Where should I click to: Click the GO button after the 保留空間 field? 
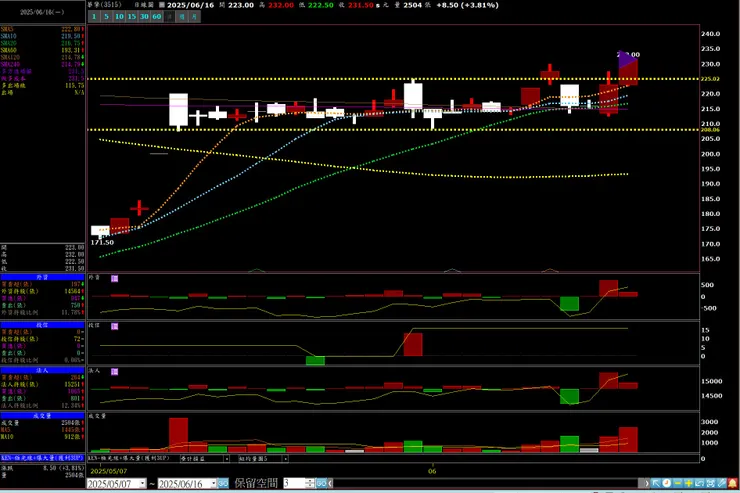(x=321, y=484)
